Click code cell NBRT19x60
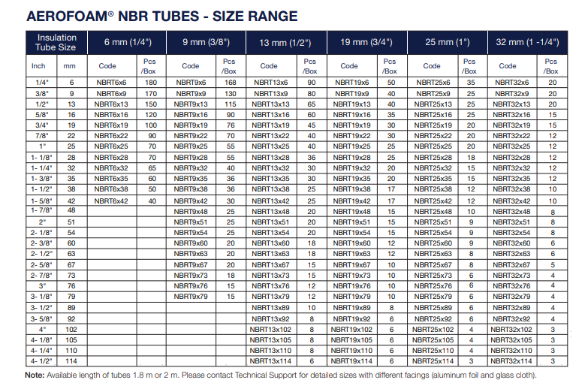Screen dimensions: 588x380 tap(351, 243)
